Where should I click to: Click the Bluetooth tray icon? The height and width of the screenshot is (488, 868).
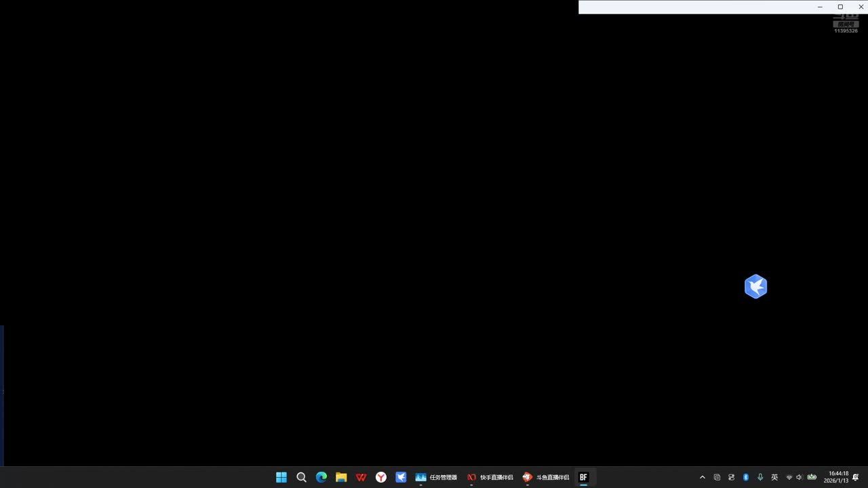(746, 477)
